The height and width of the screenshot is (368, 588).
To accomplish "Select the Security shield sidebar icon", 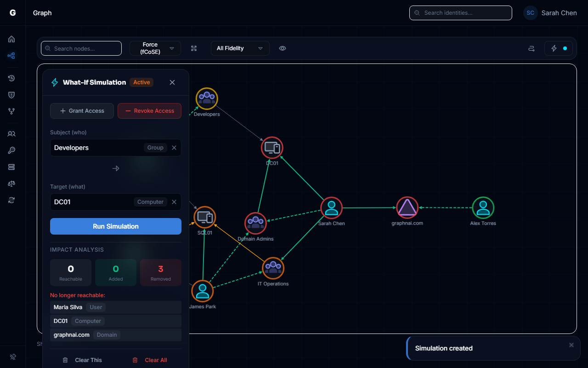I will 11,95.
